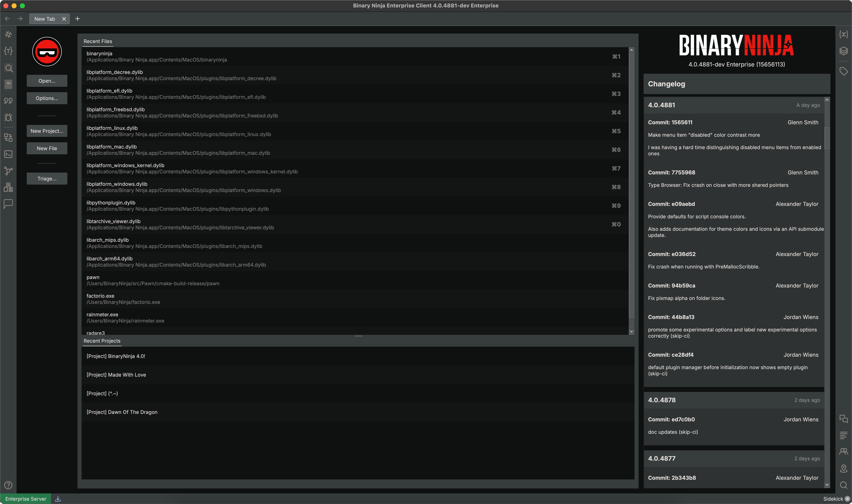Screen dimensions: 852x504
Task: Go back with the left arrow
Action: click(7, 19)
